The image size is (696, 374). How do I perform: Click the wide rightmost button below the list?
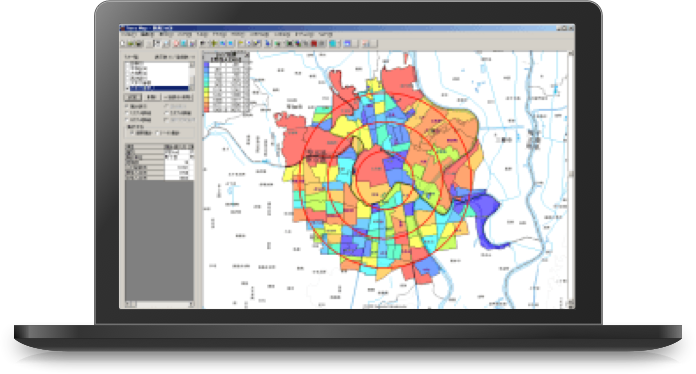coord(177,97)
